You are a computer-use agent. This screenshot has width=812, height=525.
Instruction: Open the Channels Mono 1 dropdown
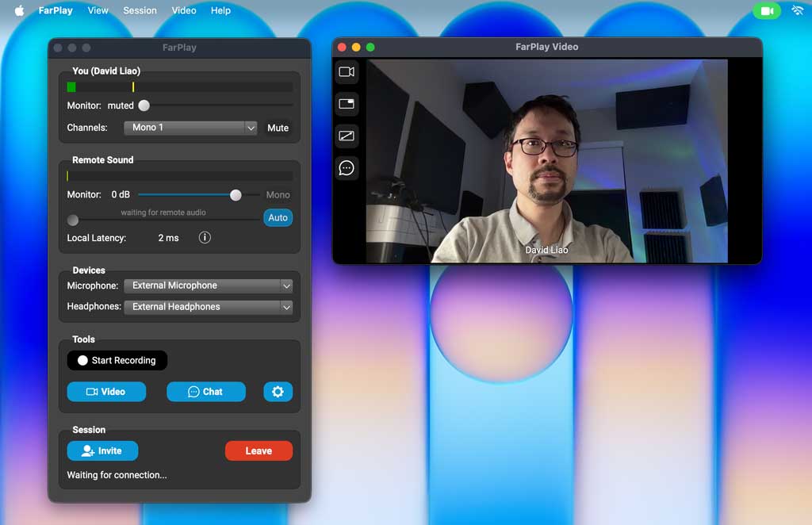(190, 128)
